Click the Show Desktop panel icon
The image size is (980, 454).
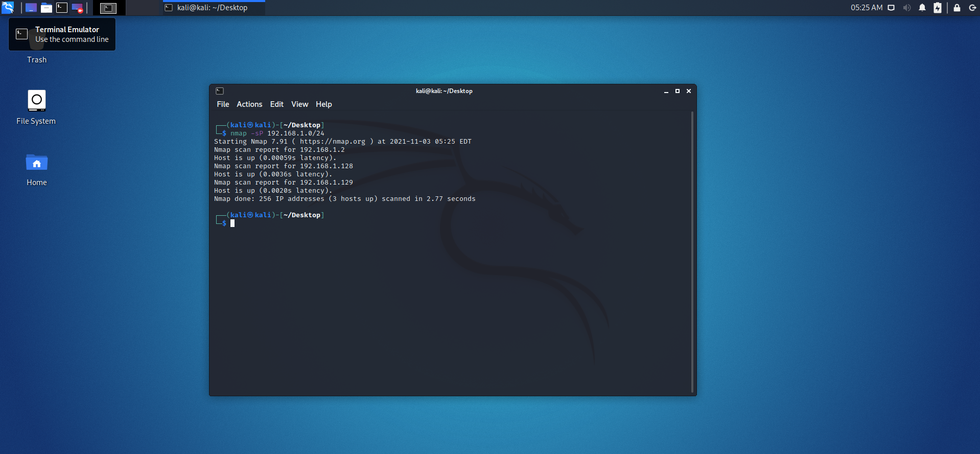(31, 8)
